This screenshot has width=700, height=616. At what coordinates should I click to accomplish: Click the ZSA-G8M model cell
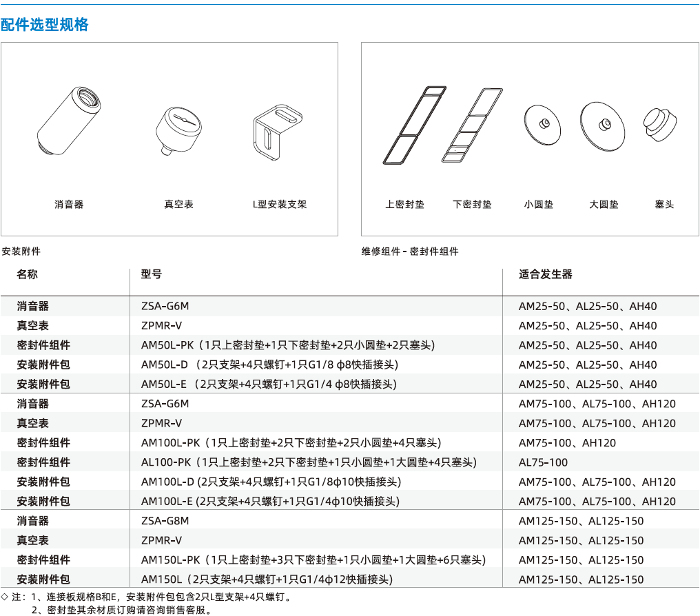tap(165, 521)
